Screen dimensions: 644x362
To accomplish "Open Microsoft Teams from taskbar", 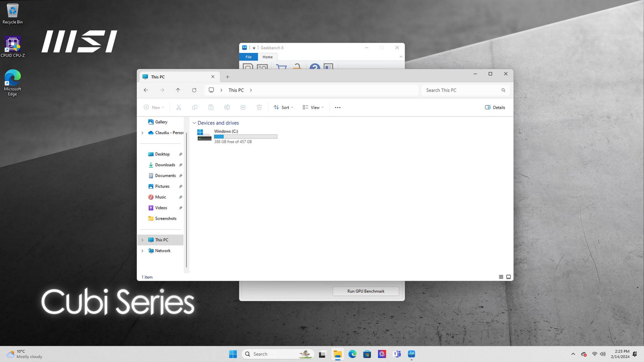I will point(397,354).
